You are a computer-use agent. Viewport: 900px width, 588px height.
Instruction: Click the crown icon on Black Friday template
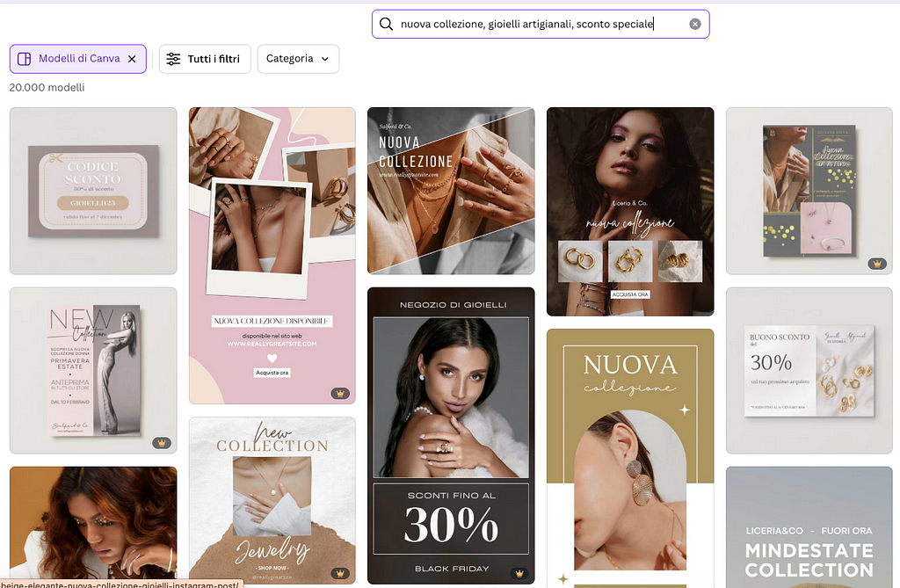coord(519,573)
